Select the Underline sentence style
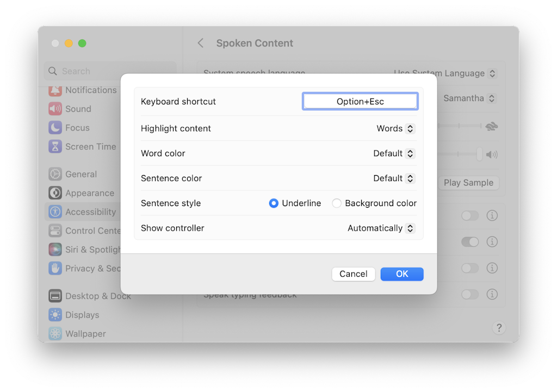The height and width of the screenshot is (392, 557). (274, 203)
